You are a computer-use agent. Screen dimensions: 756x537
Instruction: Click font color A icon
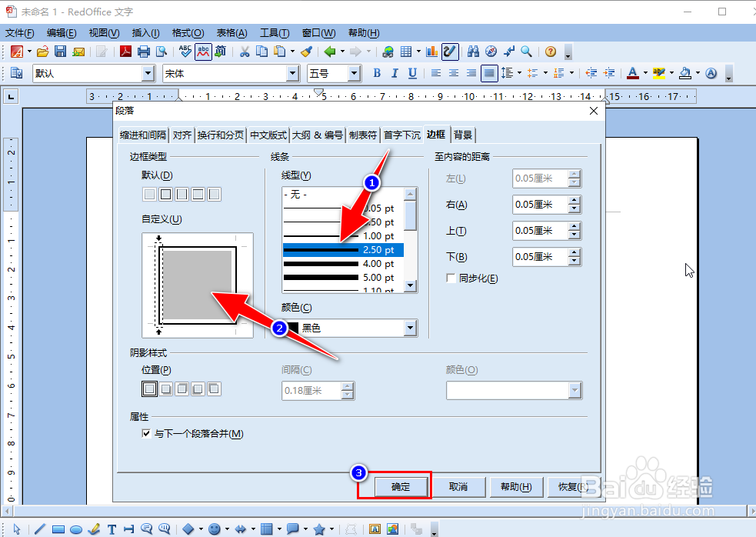pos(633,73)
